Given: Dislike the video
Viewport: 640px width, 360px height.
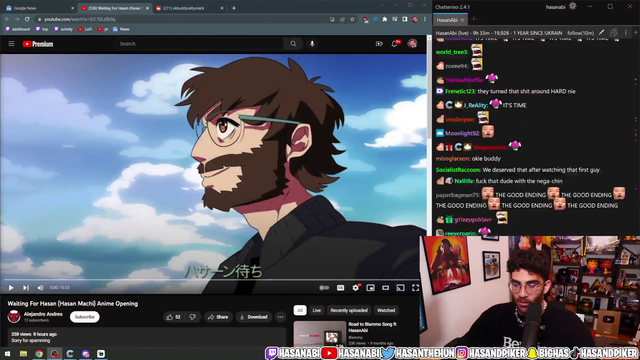Looking at the screenshot, I should click(x=193, y=317).
